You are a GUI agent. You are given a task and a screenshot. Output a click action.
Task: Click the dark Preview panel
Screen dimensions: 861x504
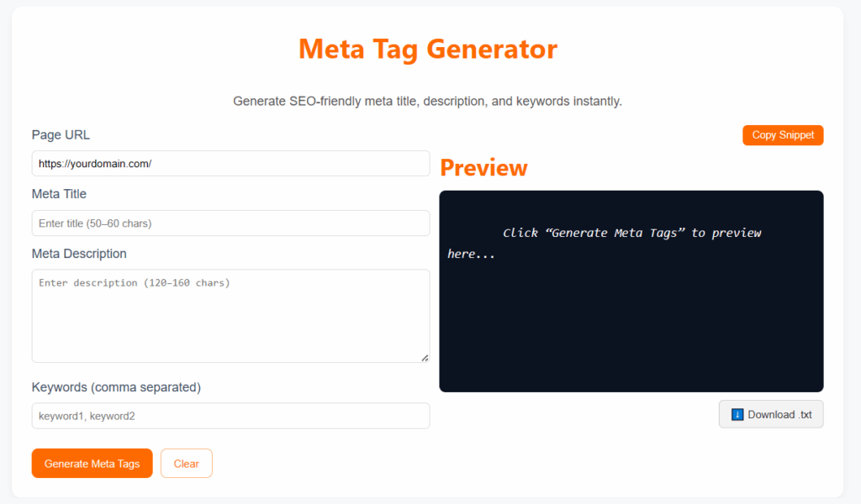tap(631, 336)
